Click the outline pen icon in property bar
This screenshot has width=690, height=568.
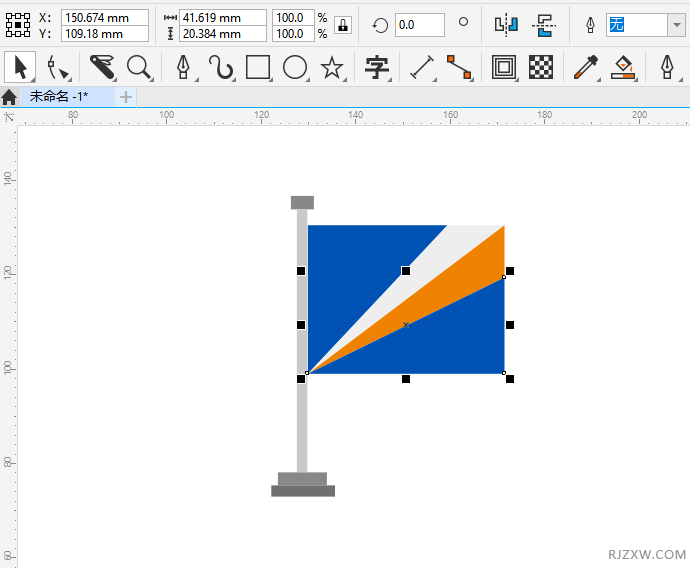591,25
